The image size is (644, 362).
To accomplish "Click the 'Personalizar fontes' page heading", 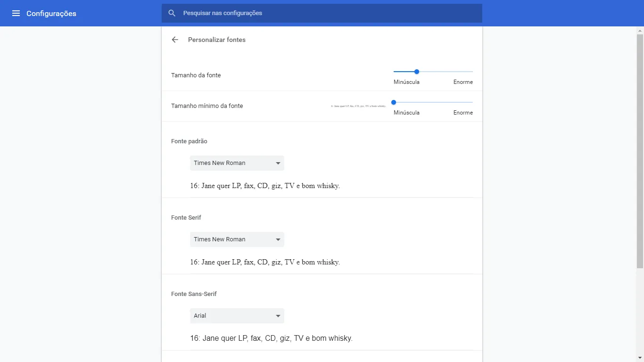I will point(217,40).
